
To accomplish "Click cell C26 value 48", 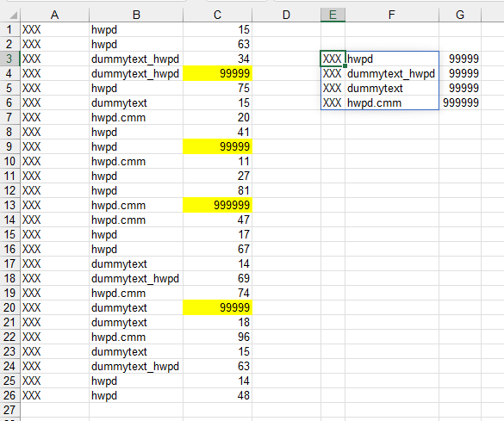I will (x=218, y=396).
